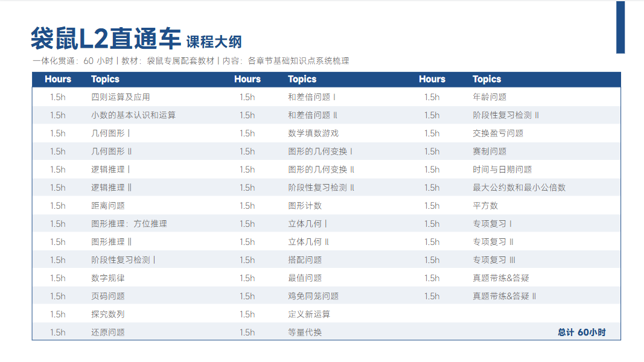Select the topic 时间与日期问题
The width and height of the screenshot is (644, 362).
502,170
